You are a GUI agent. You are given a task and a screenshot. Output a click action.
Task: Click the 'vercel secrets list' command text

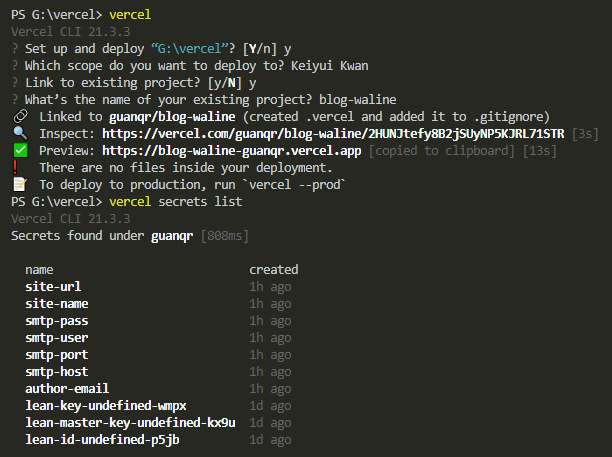(176, 202)
